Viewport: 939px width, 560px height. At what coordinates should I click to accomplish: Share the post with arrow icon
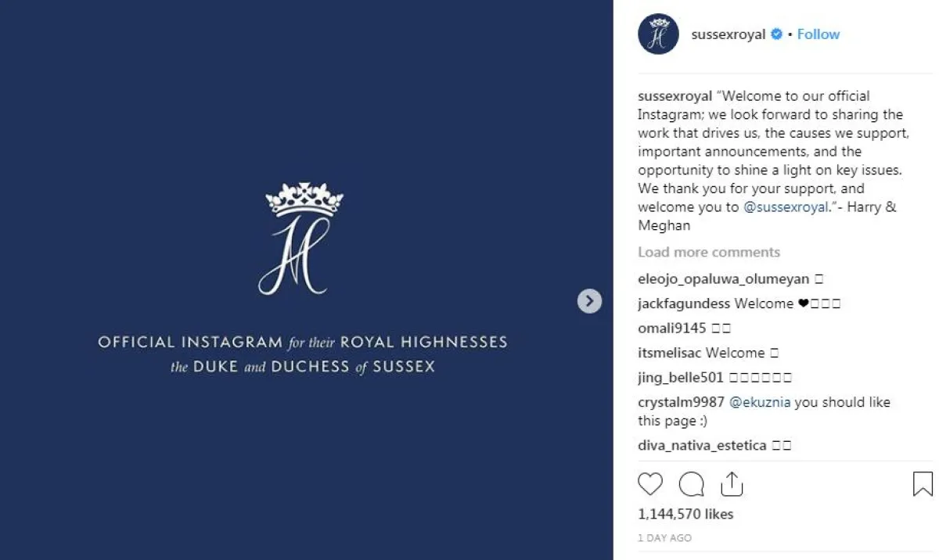coord(731,483)
